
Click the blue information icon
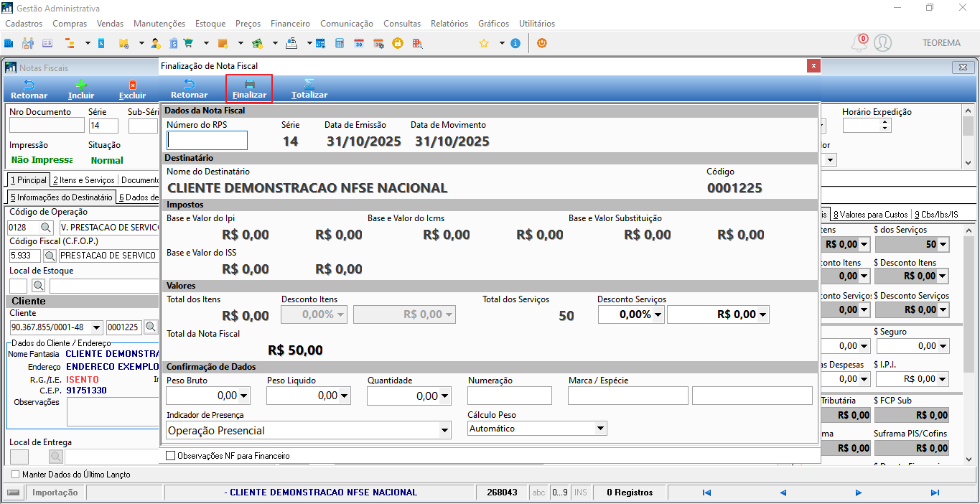pos(515,43)
